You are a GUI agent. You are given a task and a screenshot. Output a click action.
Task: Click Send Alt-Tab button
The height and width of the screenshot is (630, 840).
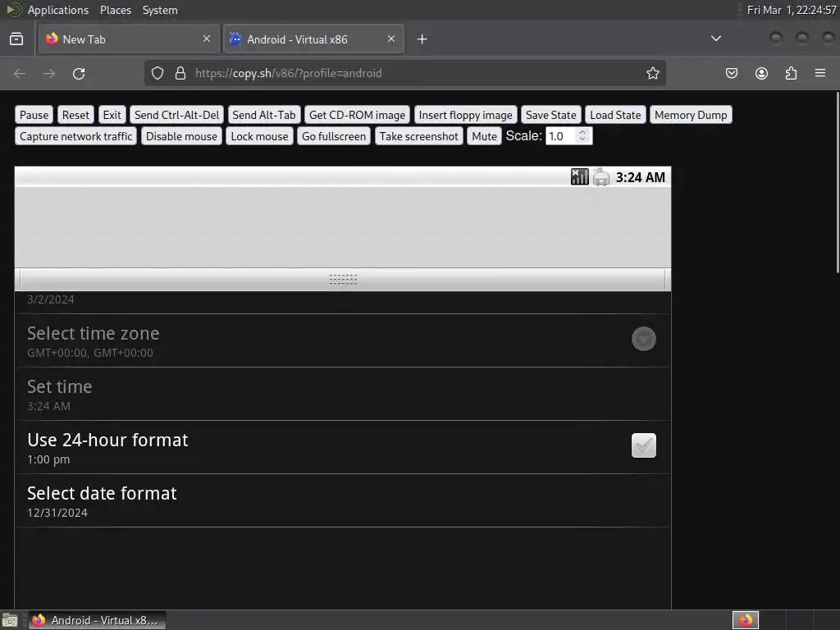264,115
